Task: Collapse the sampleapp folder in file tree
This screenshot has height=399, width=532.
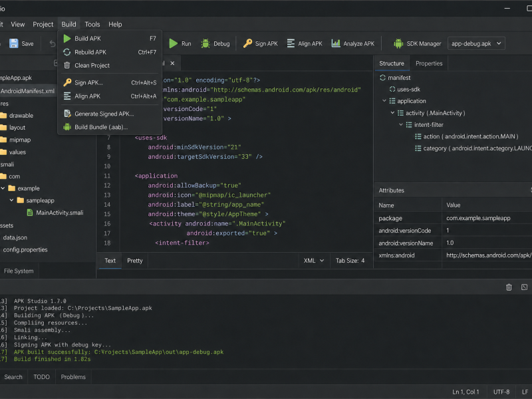Action: point(11,200)
